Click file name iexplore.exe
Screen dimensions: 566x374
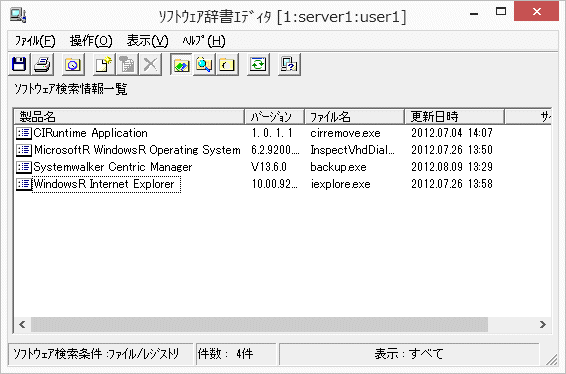[340, 184]
